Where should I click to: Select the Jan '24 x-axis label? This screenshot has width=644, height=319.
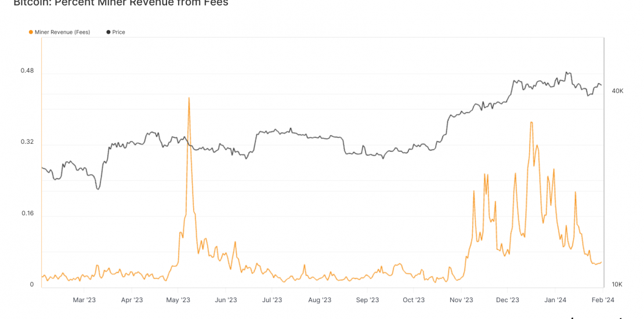click(x=555, y=300)
